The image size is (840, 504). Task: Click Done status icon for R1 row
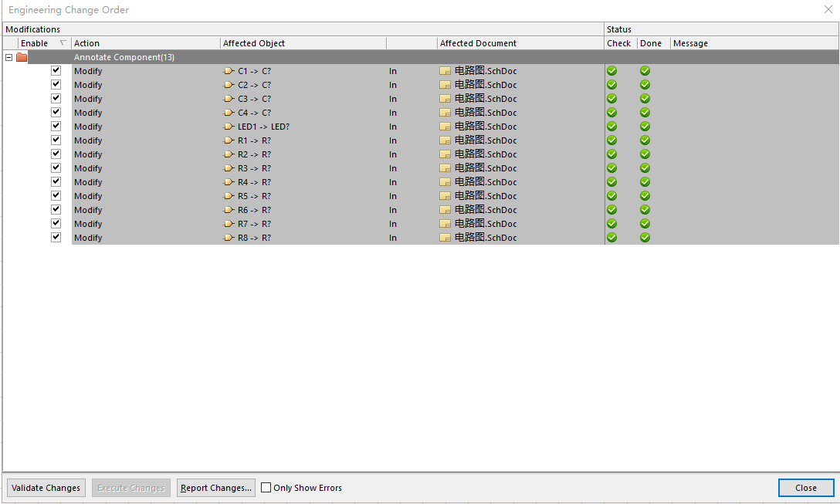[x=645, y=140]
